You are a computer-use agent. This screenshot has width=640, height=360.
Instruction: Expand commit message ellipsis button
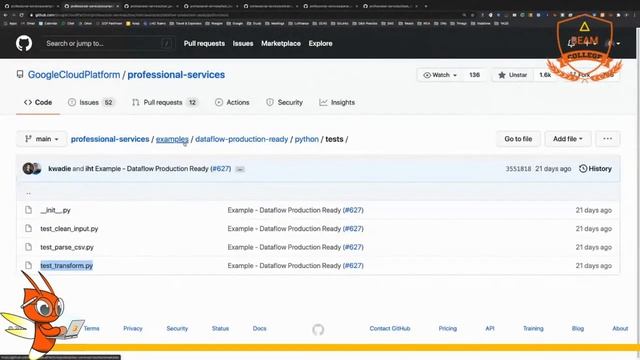click(240, 169)
